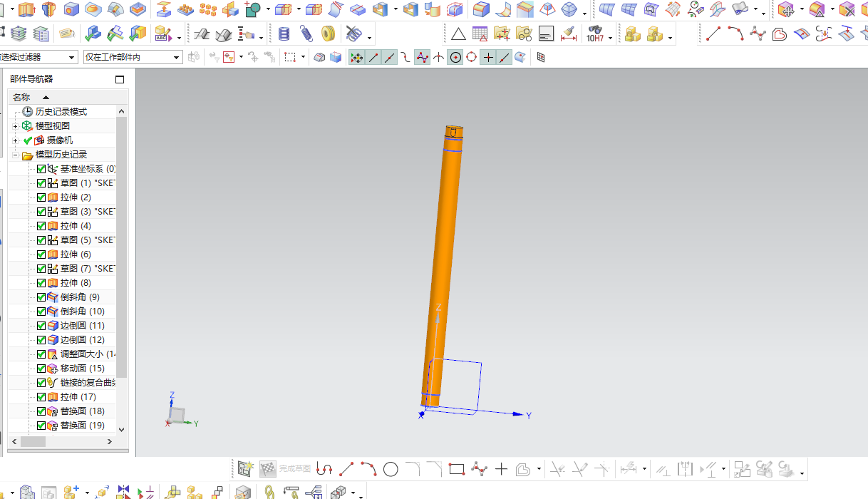This screenshot has width=868, height=499.
Task: Uncheck the 拉伸 (2) feature checkbox
Action: tap(41, 197)
